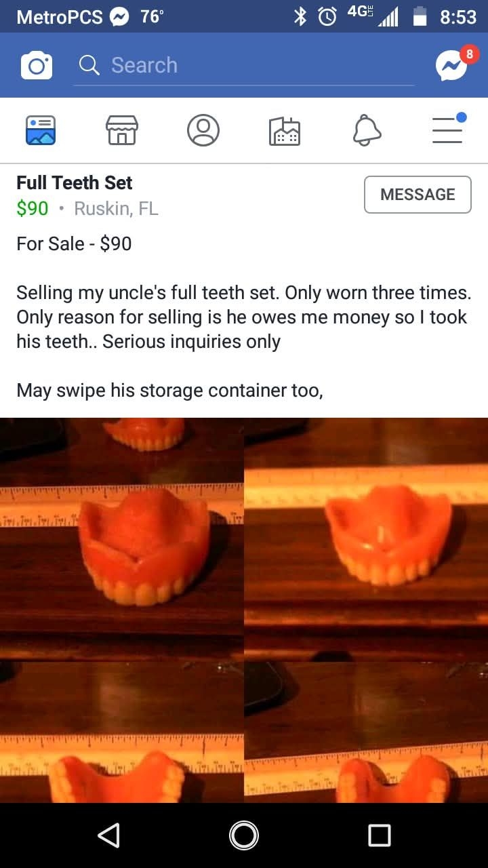Go to the News Feed tab
Viewport: 488px width, 868px height.
click(41, 130)
